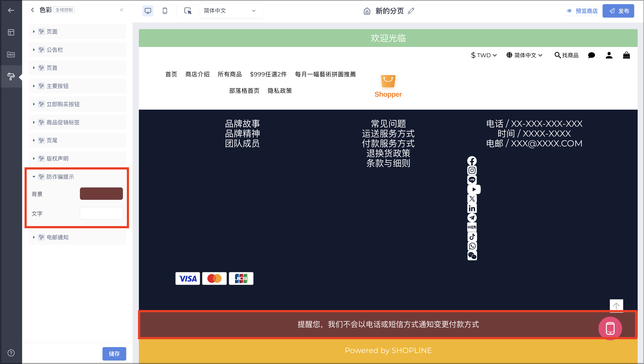Click the home icon beside page title

click(367, 11)
